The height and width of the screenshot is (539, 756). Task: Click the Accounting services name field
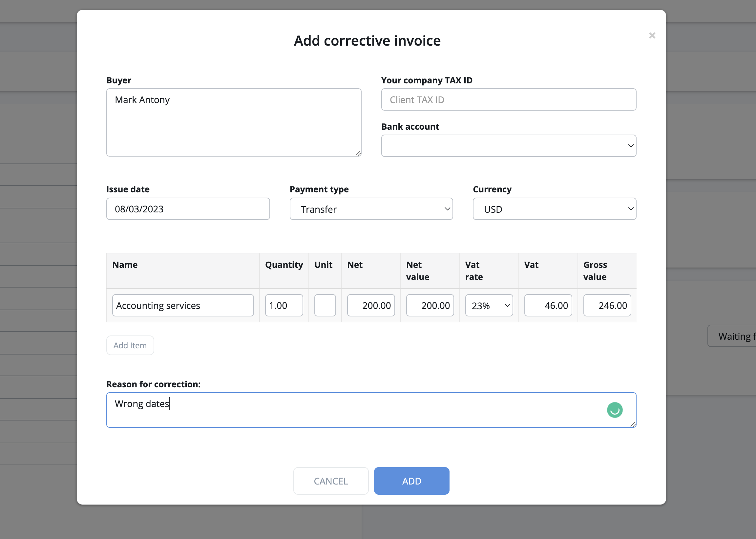pos(183,305)
